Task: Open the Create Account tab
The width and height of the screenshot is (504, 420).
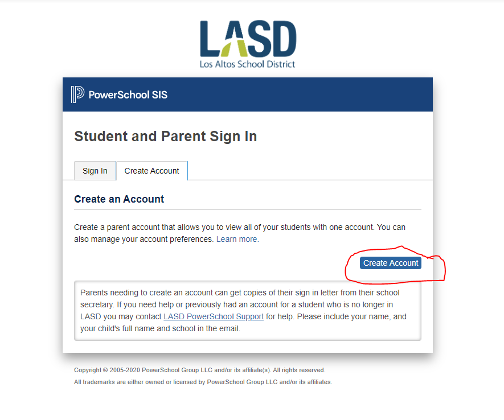Action: (x=151, y=170)
